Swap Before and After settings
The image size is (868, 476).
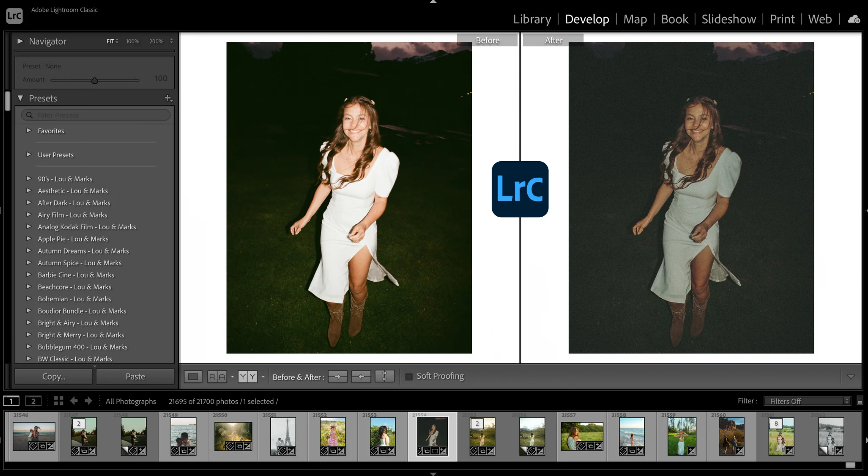(x=384, y=377)
